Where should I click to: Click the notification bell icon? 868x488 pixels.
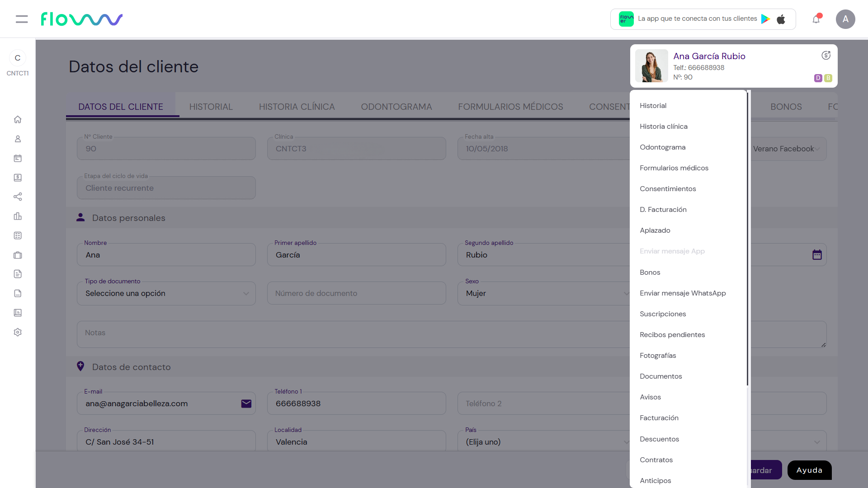pos(816,19)
